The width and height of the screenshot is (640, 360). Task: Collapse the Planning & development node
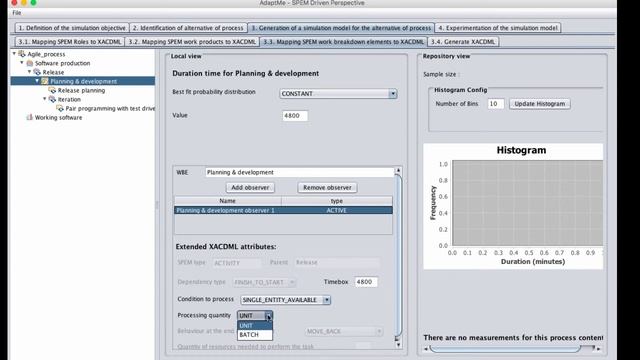point(37,81)
